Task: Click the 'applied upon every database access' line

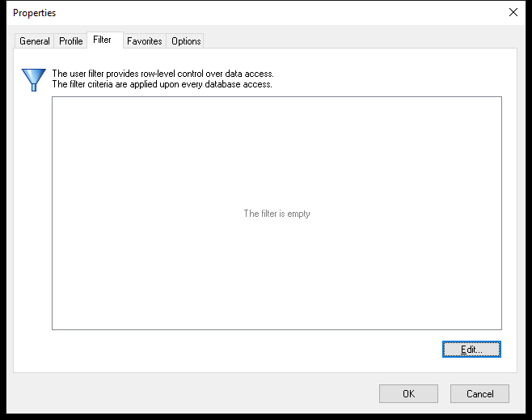Action: (x=163, y=84)
